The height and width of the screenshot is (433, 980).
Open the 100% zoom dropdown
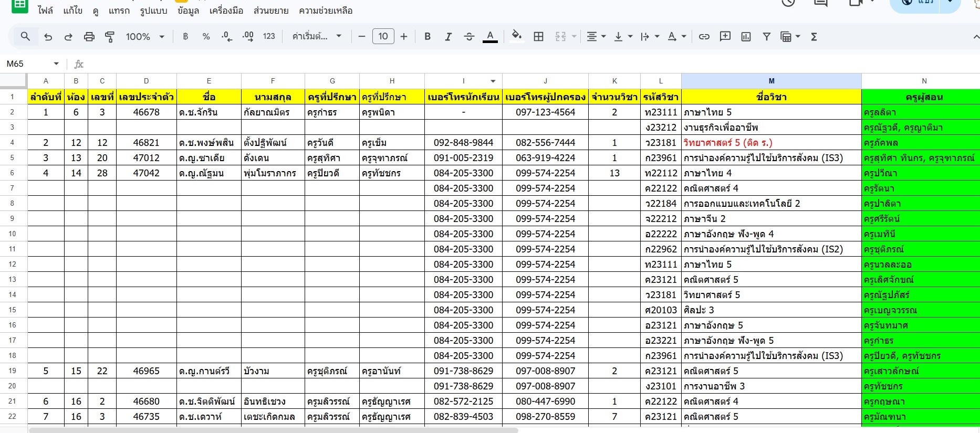[x=145, y=37]
